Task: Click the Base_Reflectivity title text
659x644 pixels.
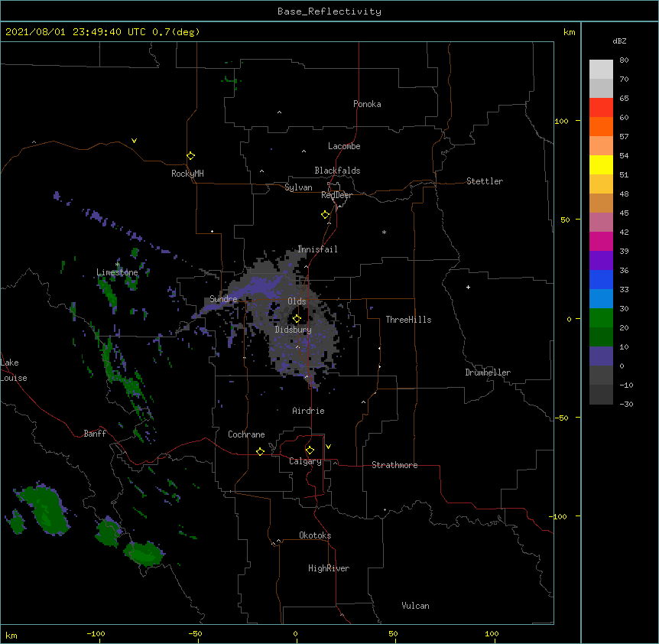Action: click(329, 11)
